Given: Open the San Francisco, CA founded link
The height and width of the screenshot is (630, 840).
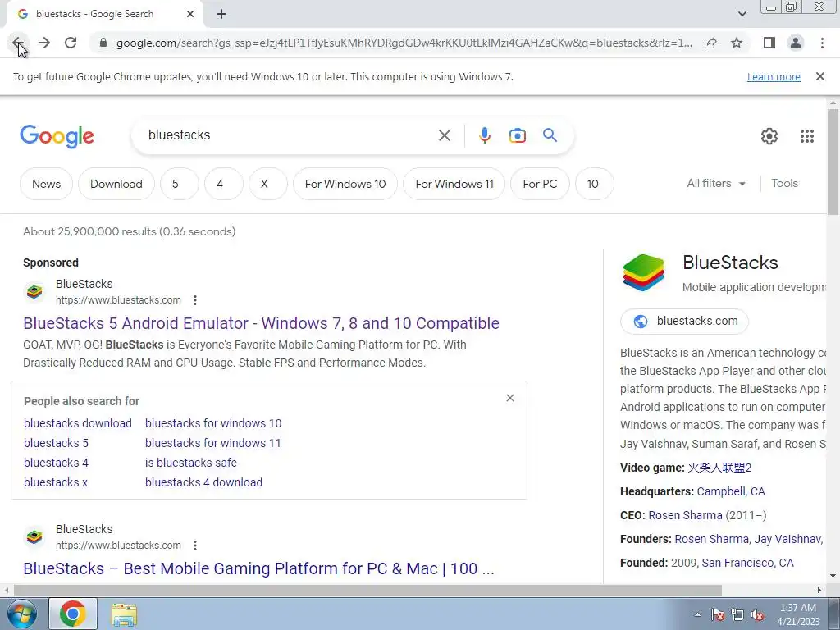Looking at the screenshot, I should [748, 563].
